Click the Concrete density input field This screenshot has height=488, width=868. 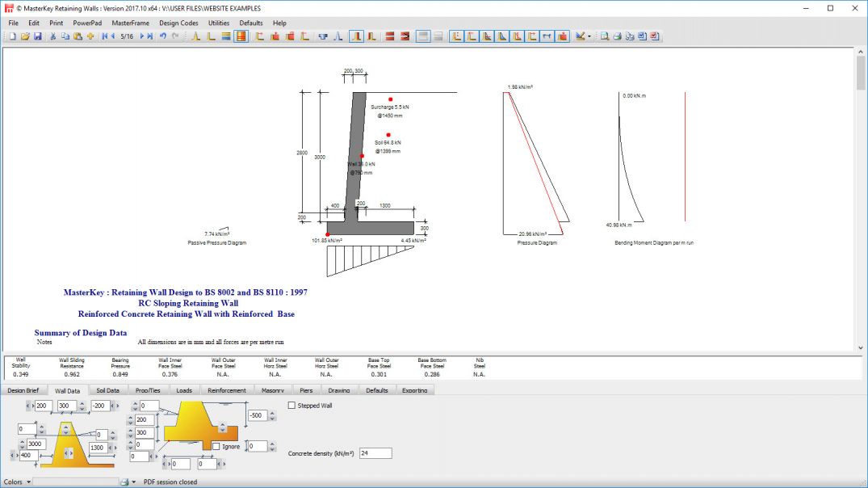point(375,453)
